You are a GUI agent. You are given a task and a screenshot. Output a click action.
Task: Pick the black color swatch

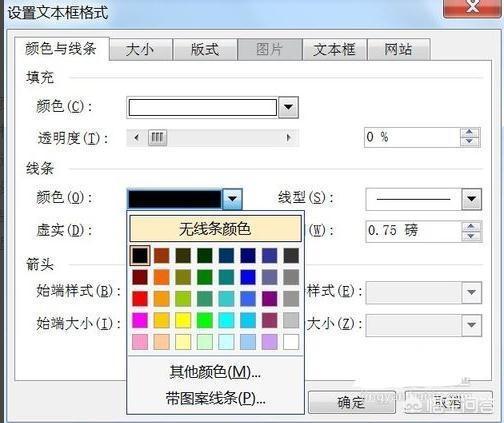coord(140,256)
